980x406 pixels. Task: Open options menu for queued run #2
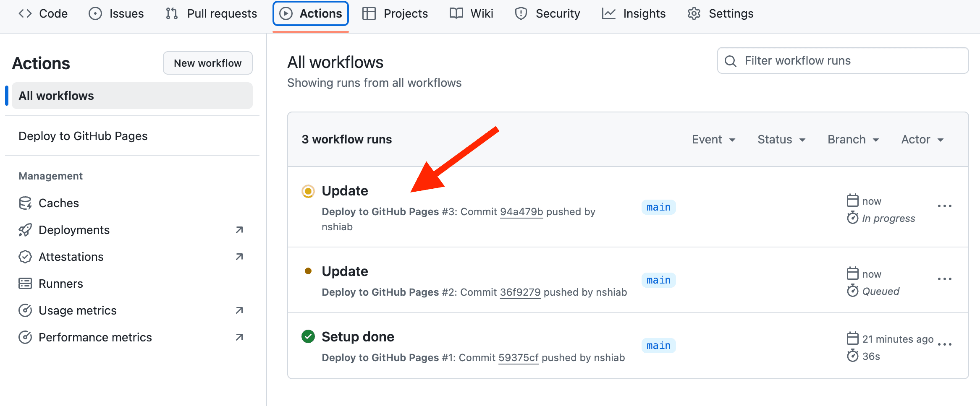pyautogui.click(x=945, y=279)
